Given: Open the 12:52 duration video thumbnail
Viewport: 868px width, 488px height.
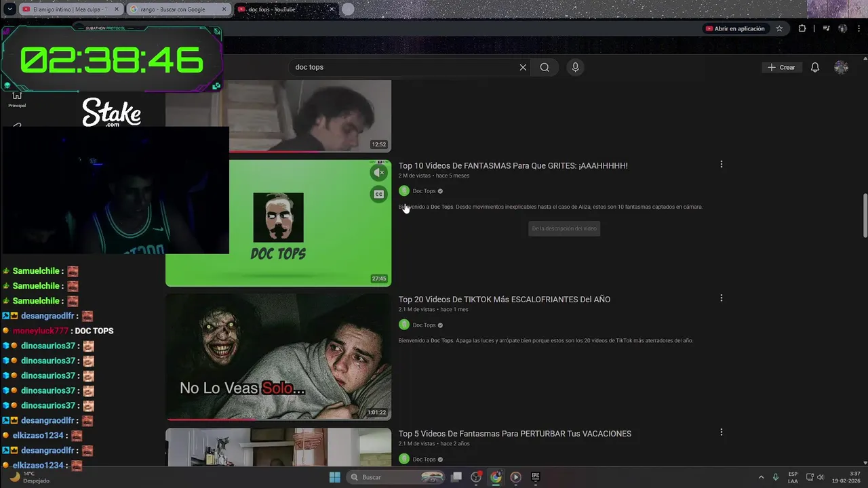Looking at the screenshot, I should coord(309,116).
